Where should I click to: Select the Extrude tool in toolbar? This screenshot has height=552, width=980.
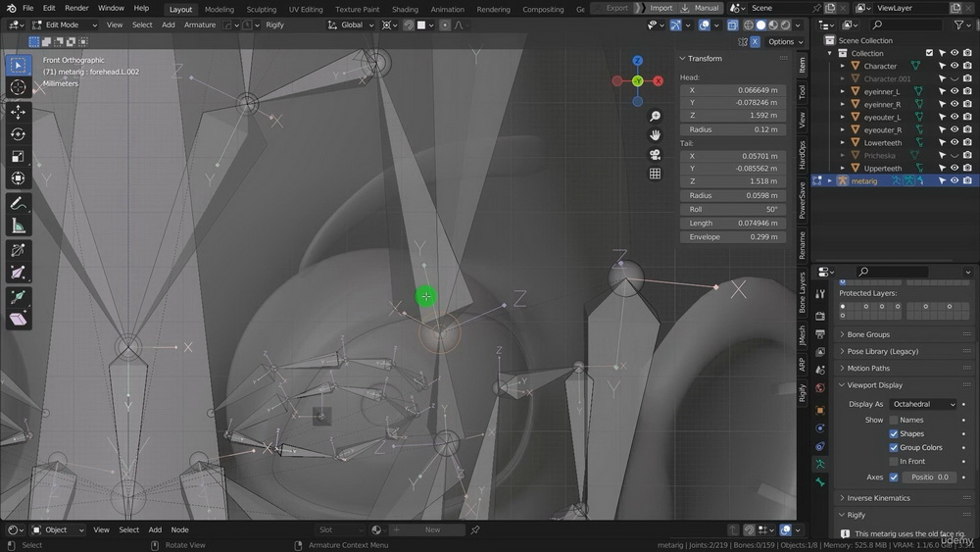pyautogui.click(x=18, y=296)
